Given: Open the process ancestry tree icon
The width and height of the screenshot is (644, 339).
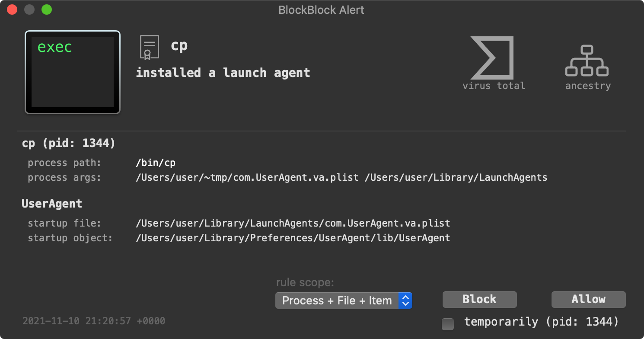Looking at the screenshot, I should point(587,61).
